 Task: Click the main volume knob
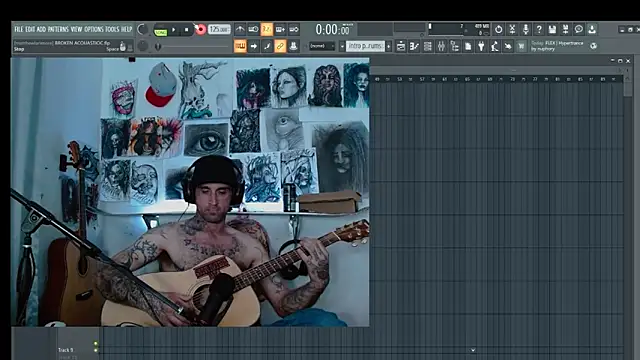point(142,29)
